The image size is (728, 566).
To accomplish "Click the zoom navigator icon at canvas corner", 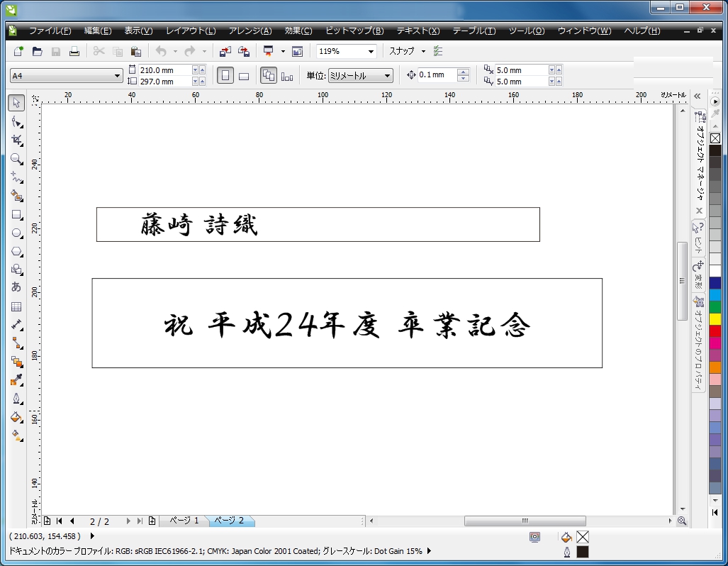I will tap(682, 521).
